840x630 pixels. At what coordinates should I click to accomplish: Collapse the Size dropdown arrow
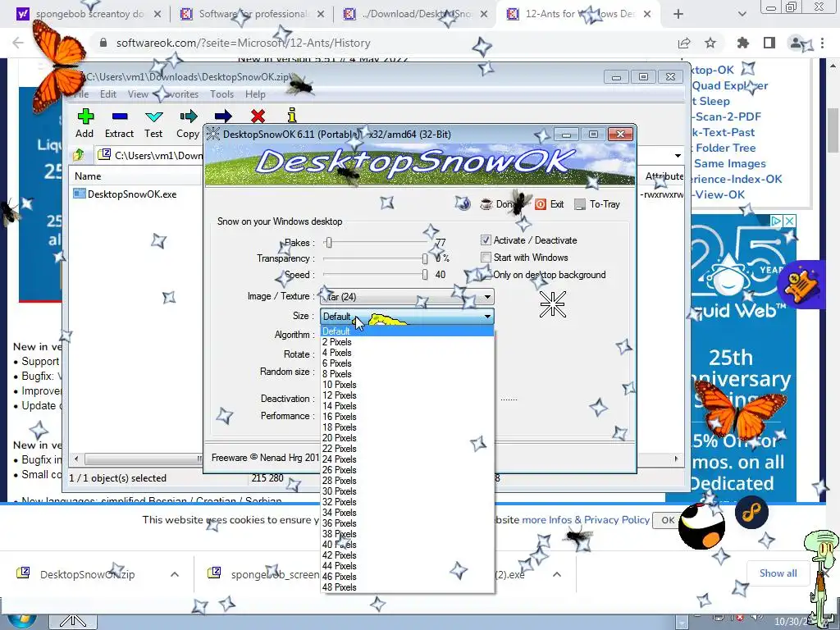pos(487,316)
